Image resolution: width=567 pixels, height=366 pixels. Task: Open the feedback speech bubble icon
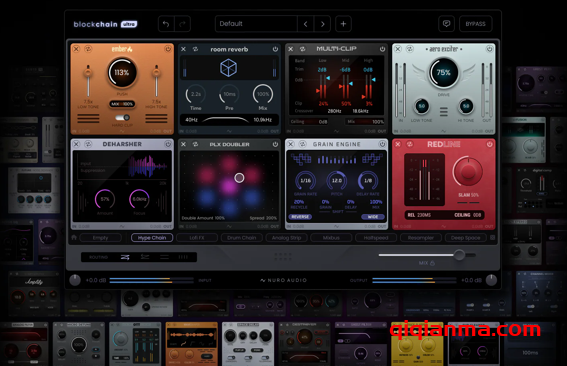click(x=447, y=24)
